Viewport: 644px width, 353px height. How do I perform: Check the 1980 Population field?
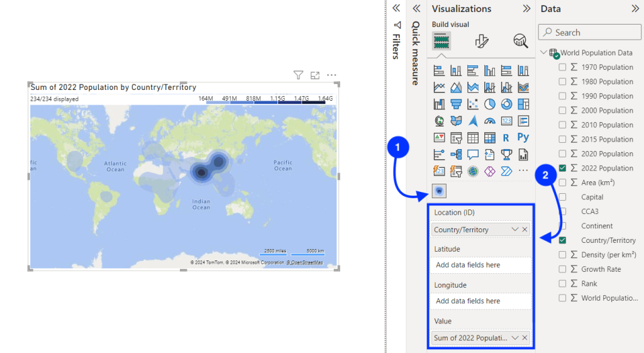pyautogui.click(x=562, y=81)
